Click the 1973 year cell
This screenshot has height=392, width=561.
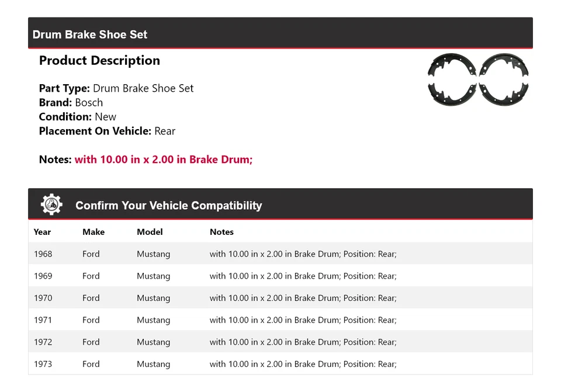(x=43, y=364)
